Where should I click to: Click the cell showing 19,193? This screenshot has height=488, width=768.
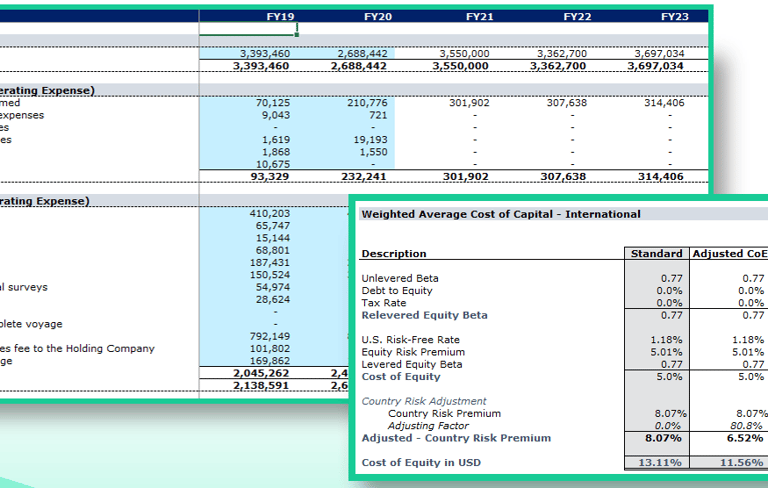(370, 140)
